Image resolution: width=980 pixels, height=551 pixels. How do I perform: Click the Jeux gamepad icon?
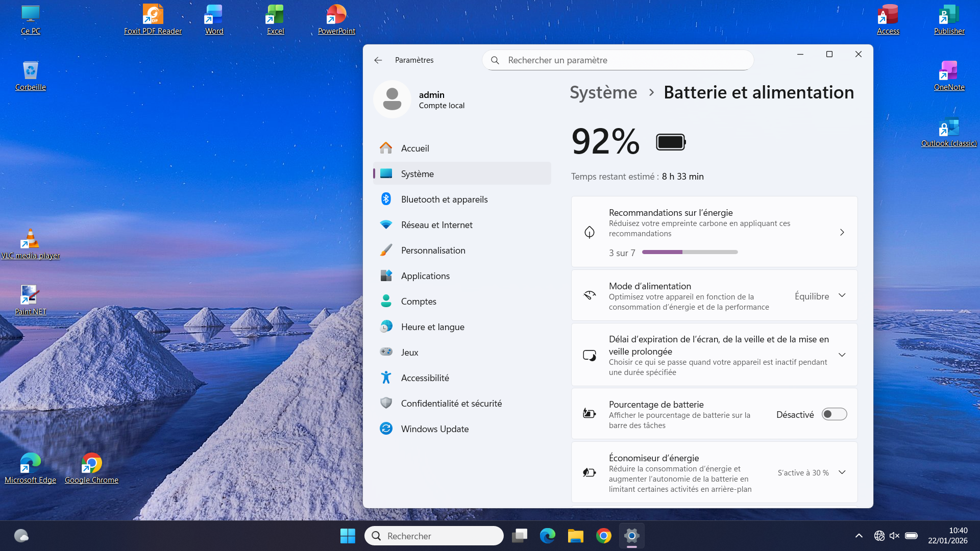tap(386, 352)
